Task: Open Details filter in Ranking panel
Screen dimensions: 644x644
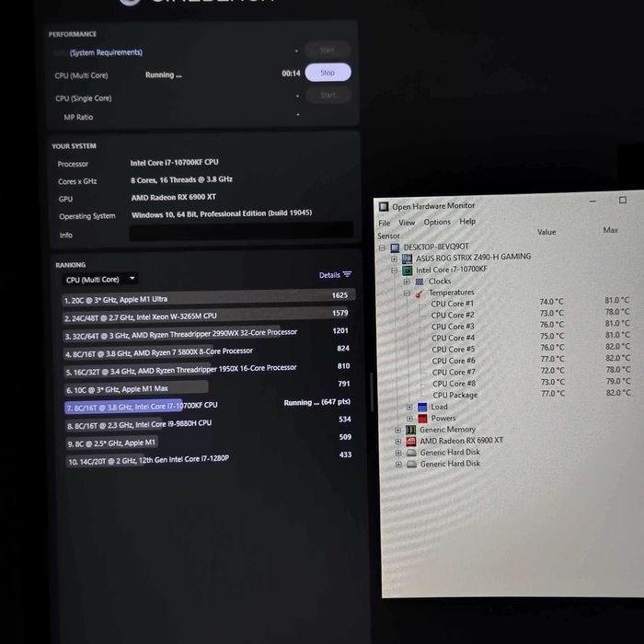Action: click(335, 275)
